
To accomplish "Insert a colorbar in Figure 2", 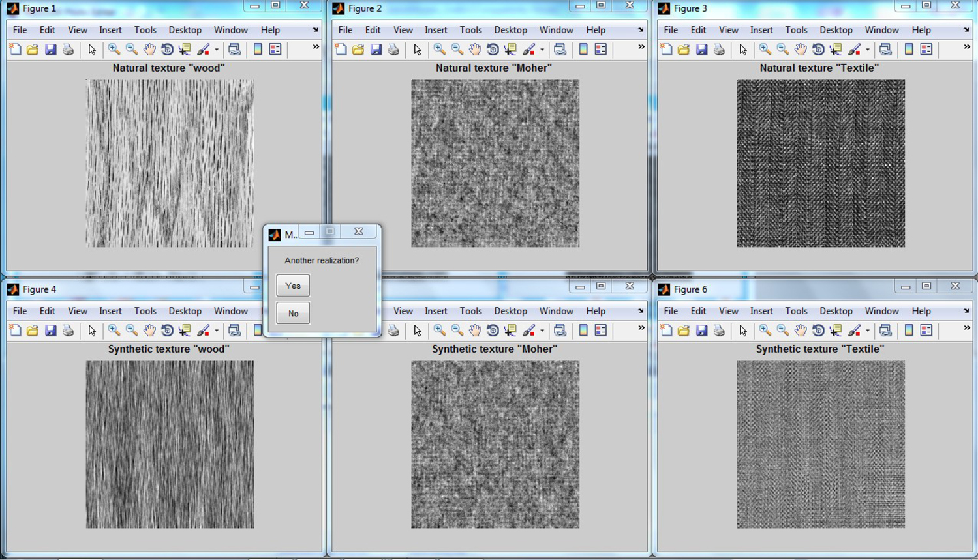I will click(x=583, y=50).
